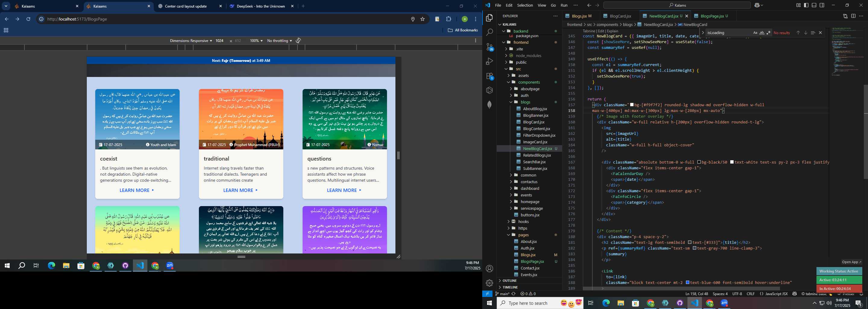Open File menu in VS Code
This screenshot has height=309, width=868.
(x=498, y=5)
